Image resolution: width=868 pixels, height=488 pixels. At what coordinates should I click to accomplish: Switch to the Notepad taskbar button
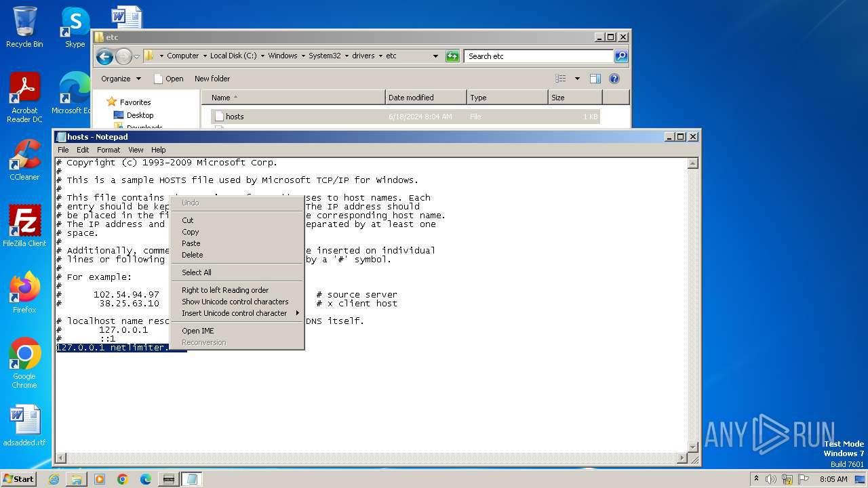[x=191, y=479]
